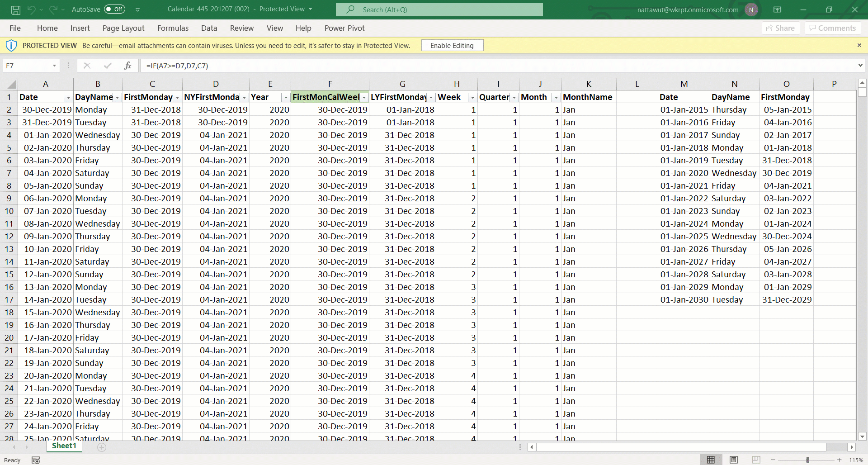Viewport: 868px width, 465px height.
Task: Switch to Page Layout view icon
Action: pos(734,460)
